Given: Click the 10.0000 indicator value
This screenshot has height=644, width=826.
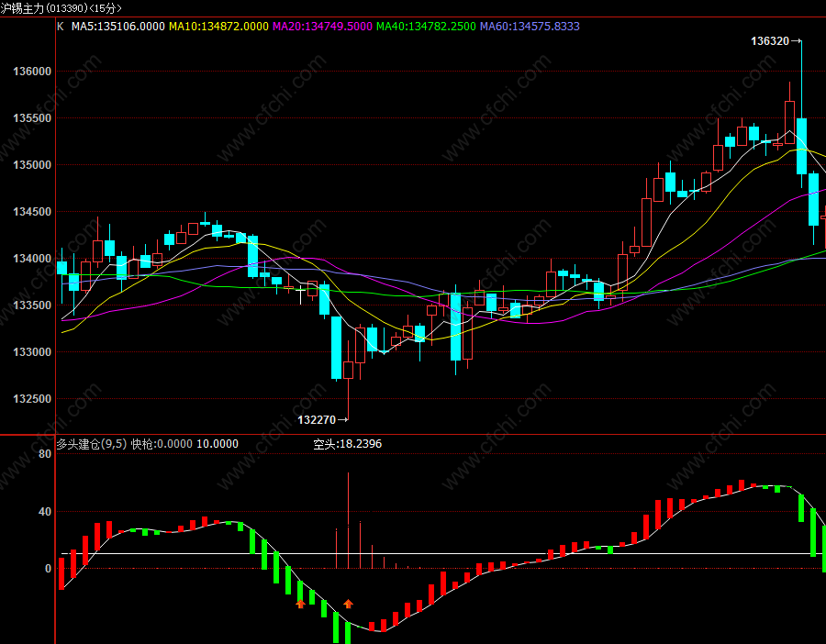Looking at the screenshot, I should [218, 444].
